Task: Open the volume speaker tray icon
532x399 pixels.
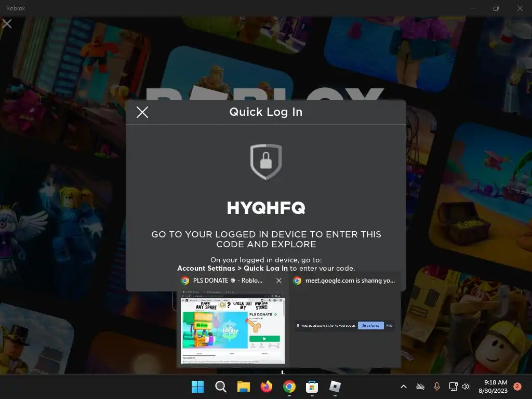Action: (465, 387)
